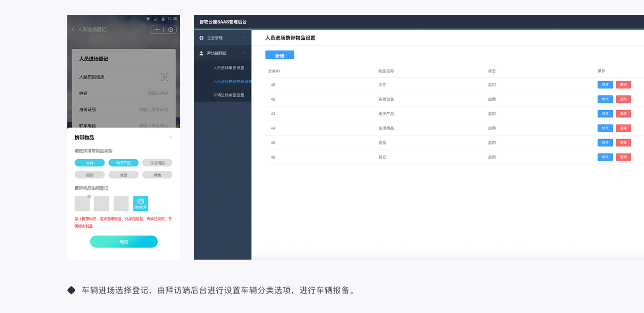Click the person icon beside 拜访端预设
Image resolution: width=644 pixels, height=313 pixels.
click(202, 53)
